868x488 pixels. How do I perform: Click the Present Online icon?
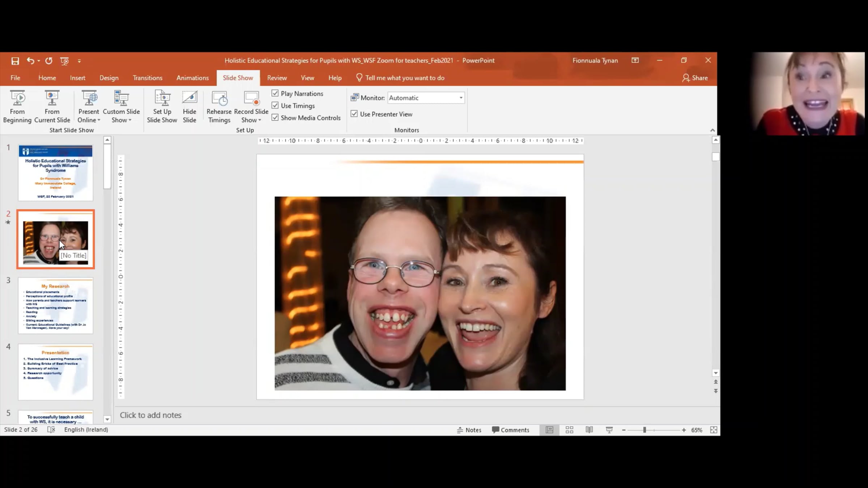[89, 98]
